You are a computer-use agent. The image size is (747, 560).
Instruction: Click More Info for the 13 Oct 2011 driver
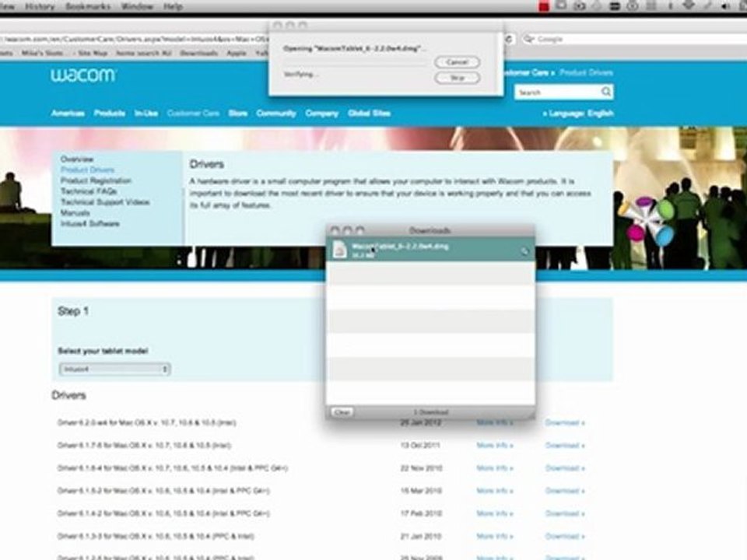tap(495, 445)
